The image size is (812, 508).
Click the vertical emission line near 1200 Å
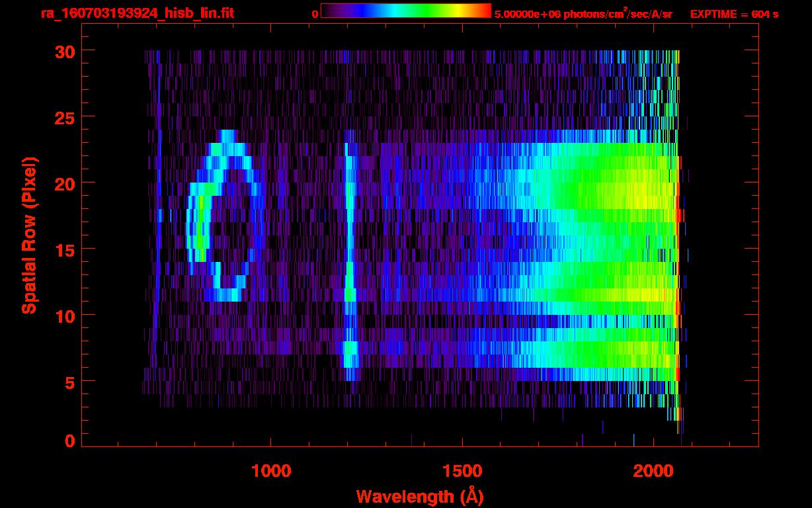(x=350, y=255)
